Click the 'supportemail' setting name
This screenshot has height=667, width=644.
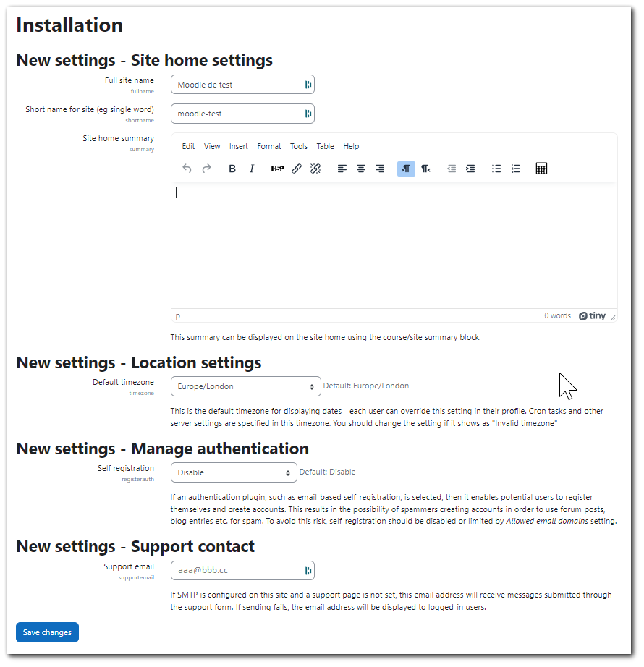[x=136, y=578]
